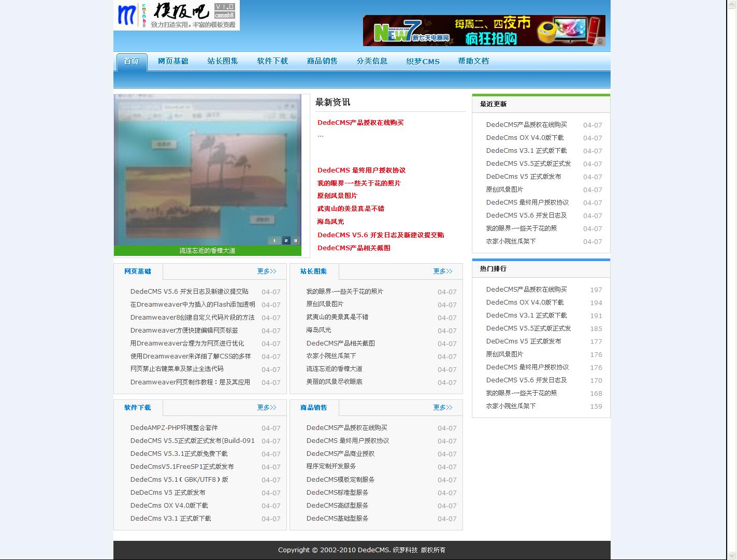
Task: Show slide 3 in the image slideshow
Action: click(x=296, y=240)
